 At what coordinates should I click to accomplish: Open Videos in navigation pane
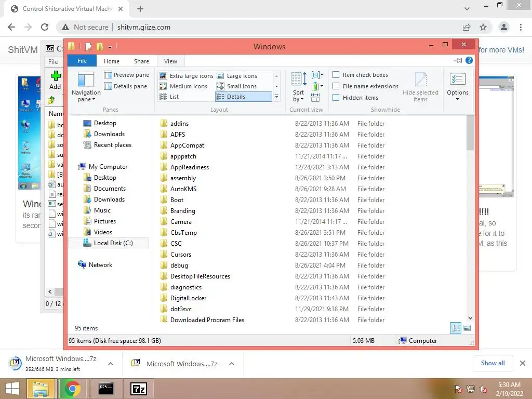98,232
